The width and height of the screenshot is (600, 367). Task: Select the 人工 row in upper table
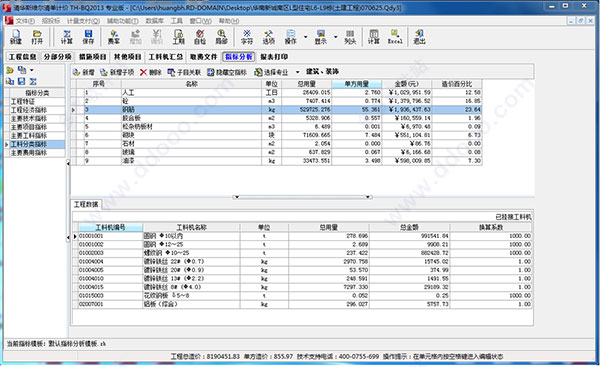[x=276, y=93]
